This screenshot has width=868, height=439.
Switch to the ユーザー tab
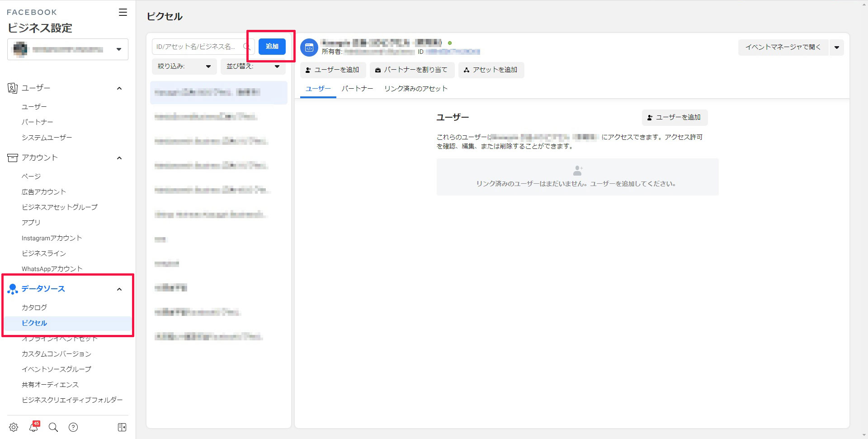[318, 89]
